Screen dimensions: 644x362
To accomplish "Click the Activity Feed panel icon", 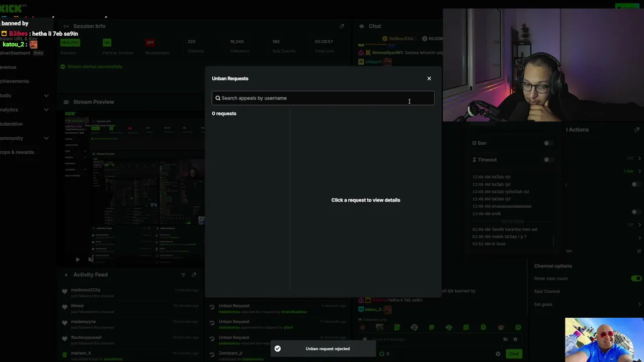I will point(66,275).
